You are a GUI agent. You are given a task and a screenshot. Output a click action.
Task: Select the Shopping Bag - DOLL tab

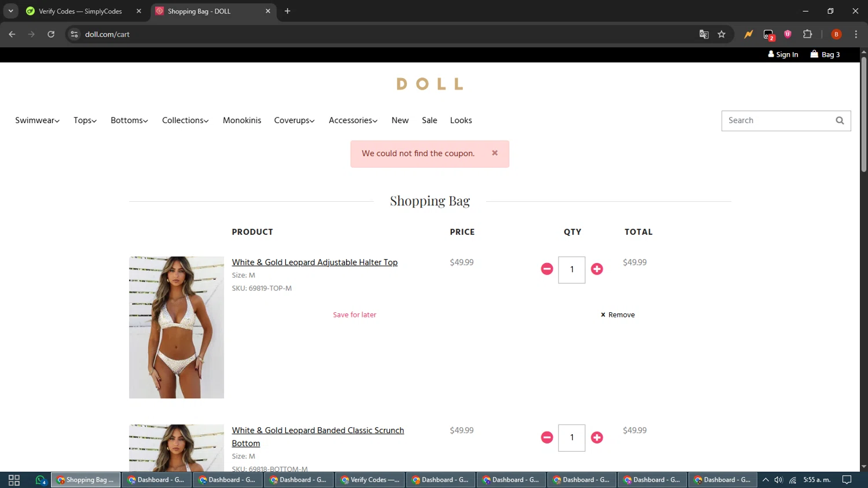pos(199,11)
